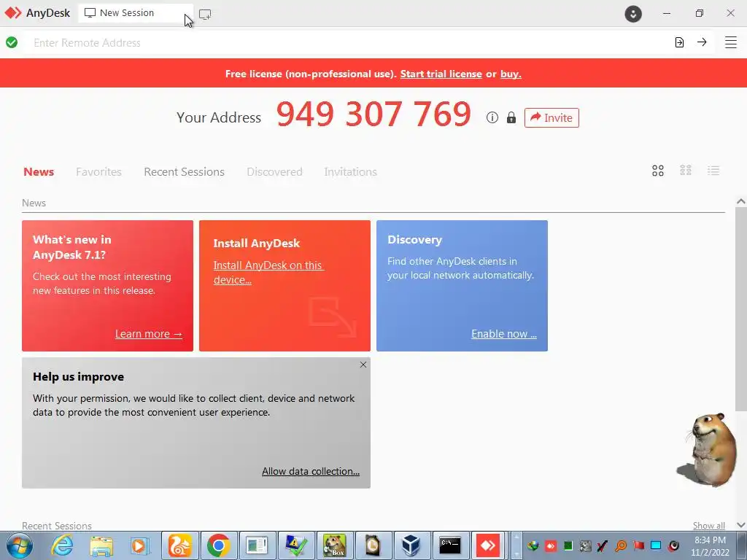Open the command prompt taskbar icon

click(449, 545)
